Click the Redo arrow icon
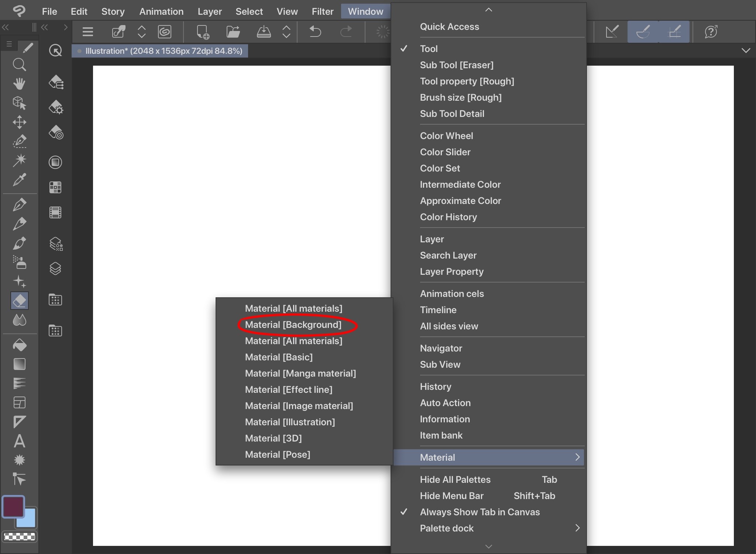The height and width of the screenshot is (554, 756). (x=346, y=32)
